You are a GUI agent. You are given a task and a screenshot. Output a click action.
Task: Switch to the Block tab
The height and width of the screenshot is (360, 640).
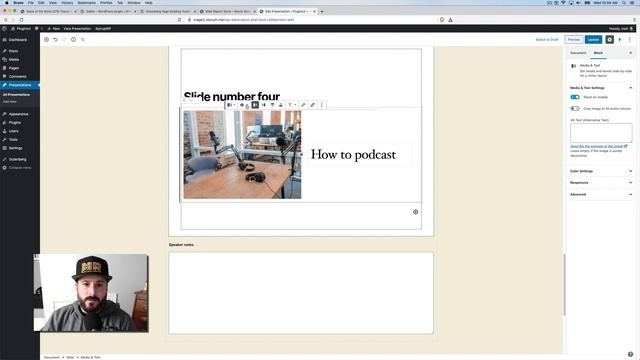coord(598,53)
